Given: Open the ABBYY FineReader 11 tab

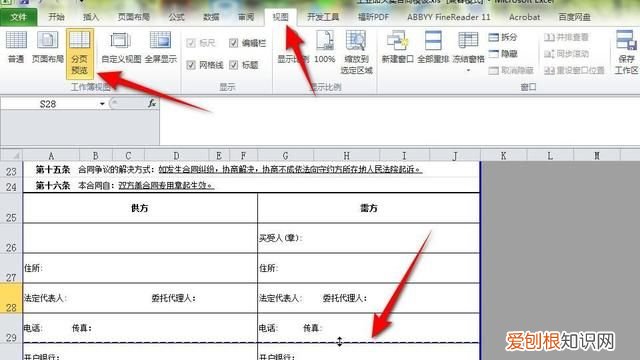Looking at the screenshot, I should [449, 17].
